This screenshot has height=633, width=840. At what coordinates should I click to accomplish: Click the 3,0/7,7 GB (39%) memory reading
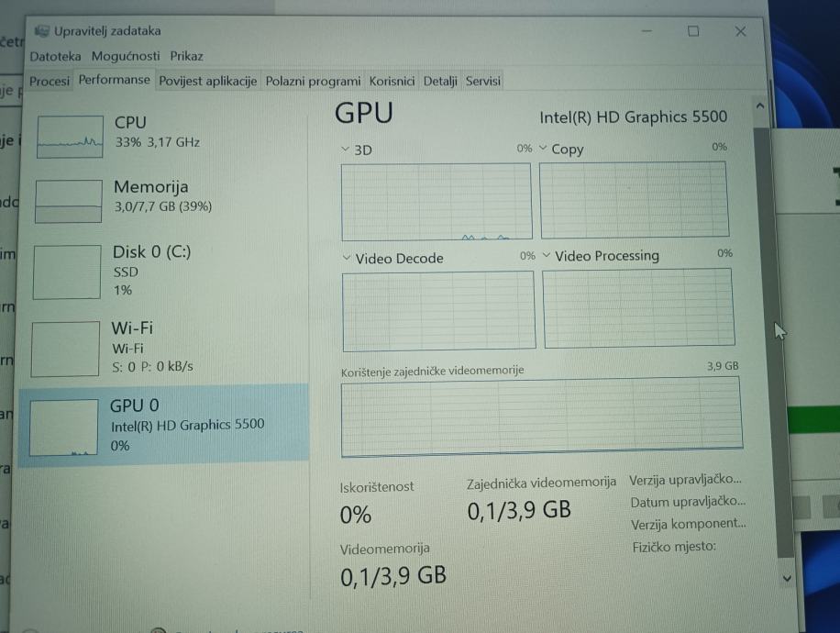pyautogui.click(x=163, y=206)
